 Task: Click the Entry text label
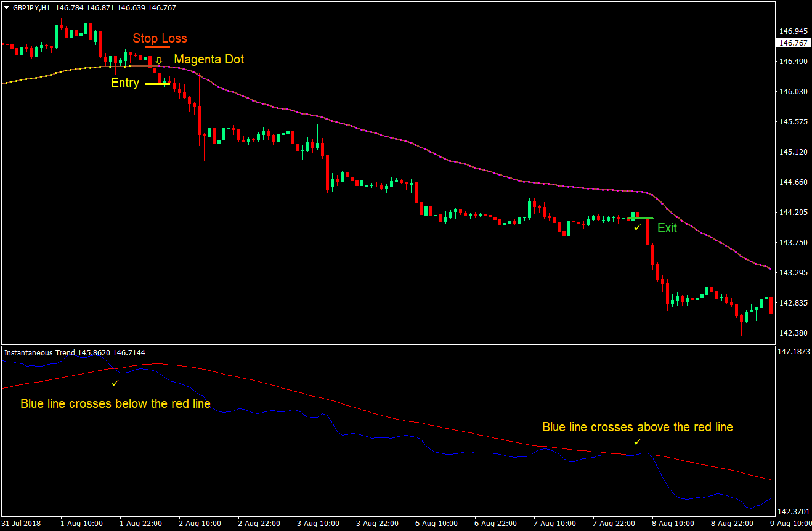tap(124, 83)
